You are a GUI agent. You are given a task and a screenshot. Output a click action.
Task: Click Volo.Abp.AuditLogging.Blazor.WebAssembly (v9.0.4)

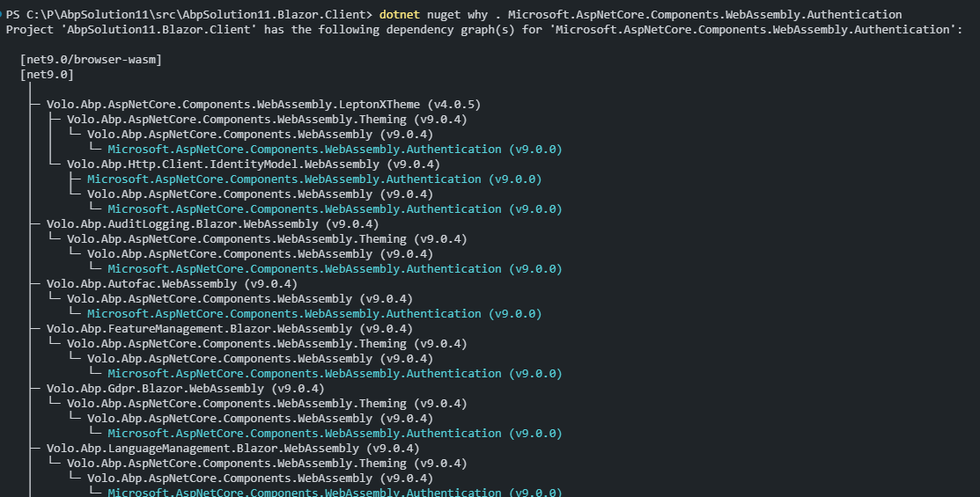pos(212,223)
